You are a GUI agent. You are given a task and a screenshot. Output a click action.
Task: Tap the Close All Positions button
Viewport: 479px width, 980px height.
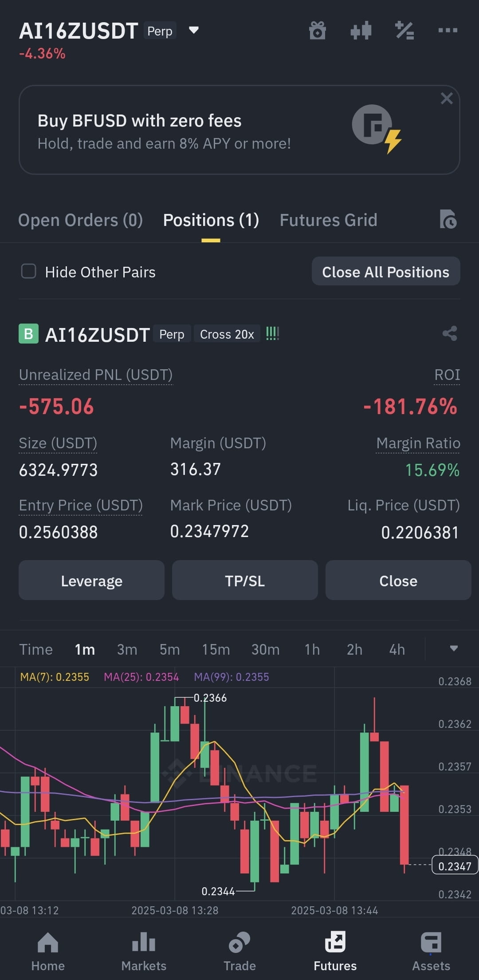pos(386,271)
